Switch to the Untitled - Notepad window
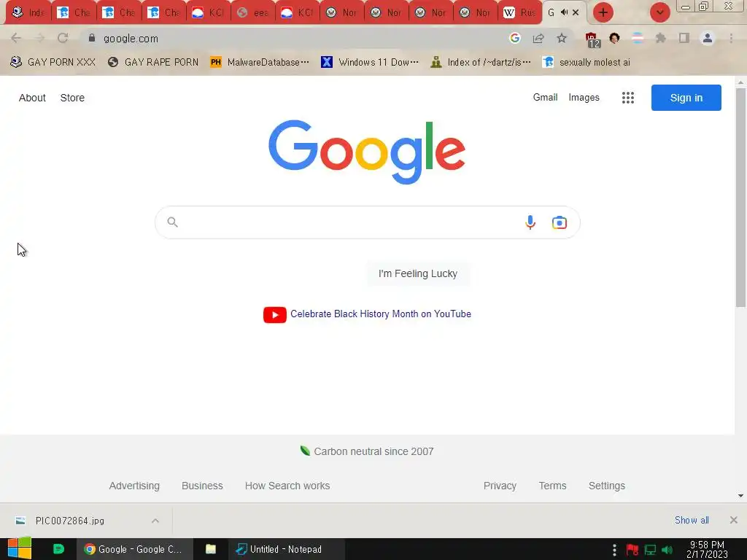747x560 pixels. [x=285, y=549]
